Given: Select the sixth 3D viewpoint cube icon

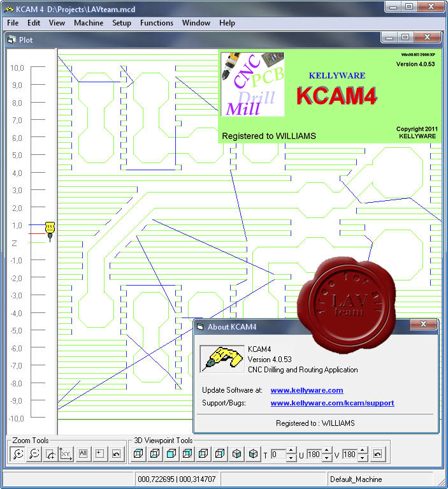Looking at the screenshot, I should pos(220,454).
